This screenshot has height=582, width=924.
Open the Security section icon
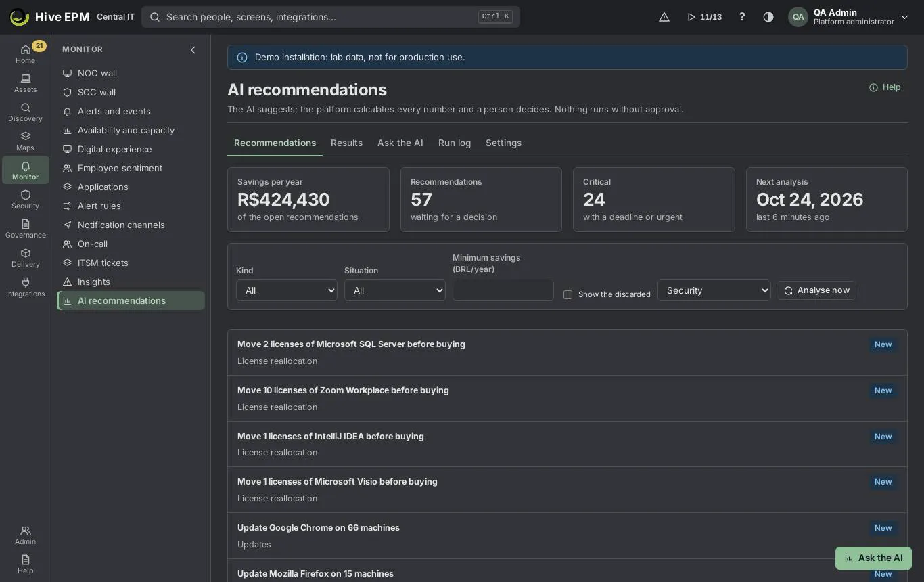click(25, 200)
